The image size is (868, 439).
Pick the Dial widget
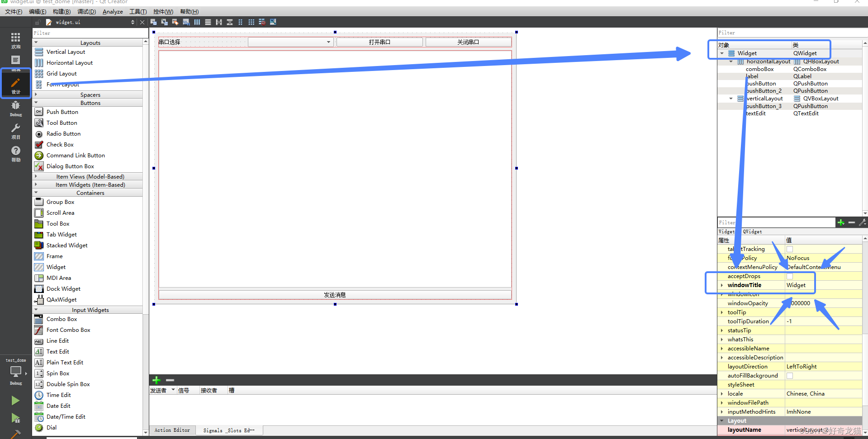coord(51,428)
